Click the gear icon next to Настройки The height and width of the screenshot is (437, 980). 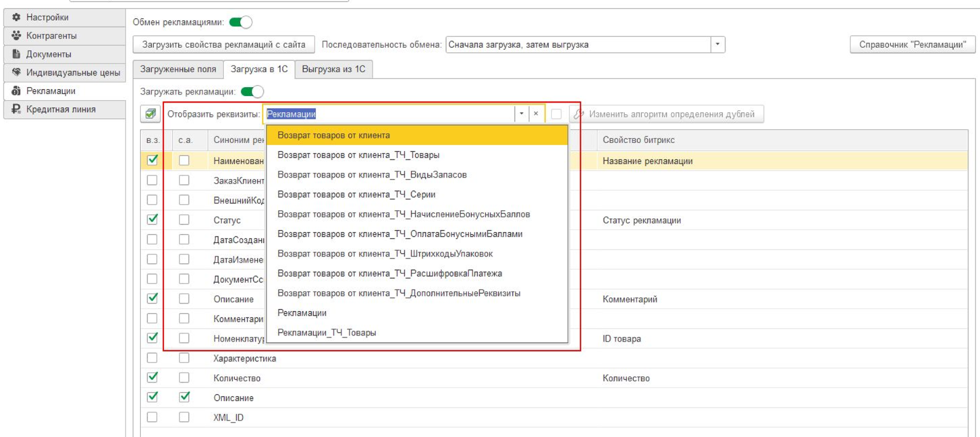[16, 17]
